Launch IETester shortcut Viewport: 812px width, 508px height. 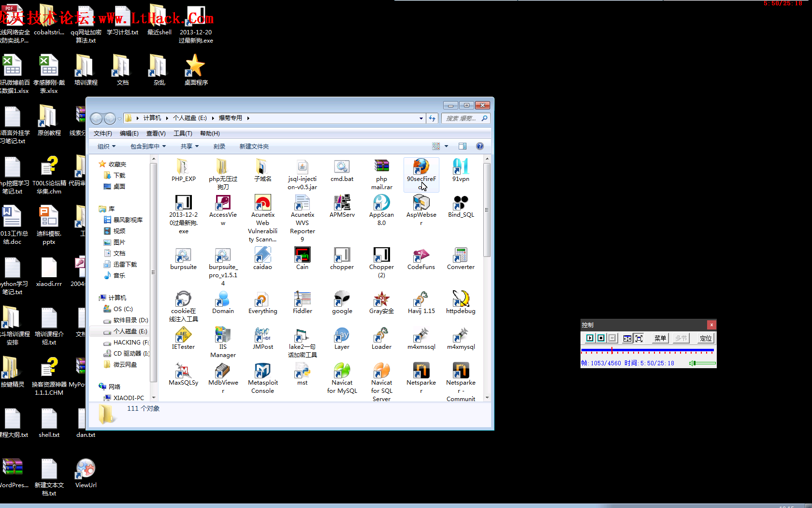coord(184,339)
